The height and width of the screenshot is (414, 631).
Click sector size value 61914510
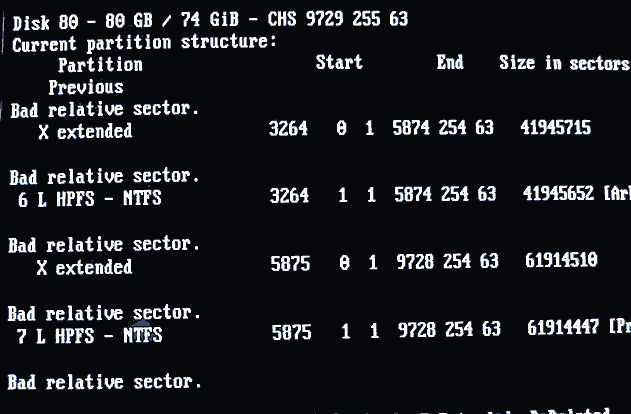pyautogui.click(x=561, y=260)
